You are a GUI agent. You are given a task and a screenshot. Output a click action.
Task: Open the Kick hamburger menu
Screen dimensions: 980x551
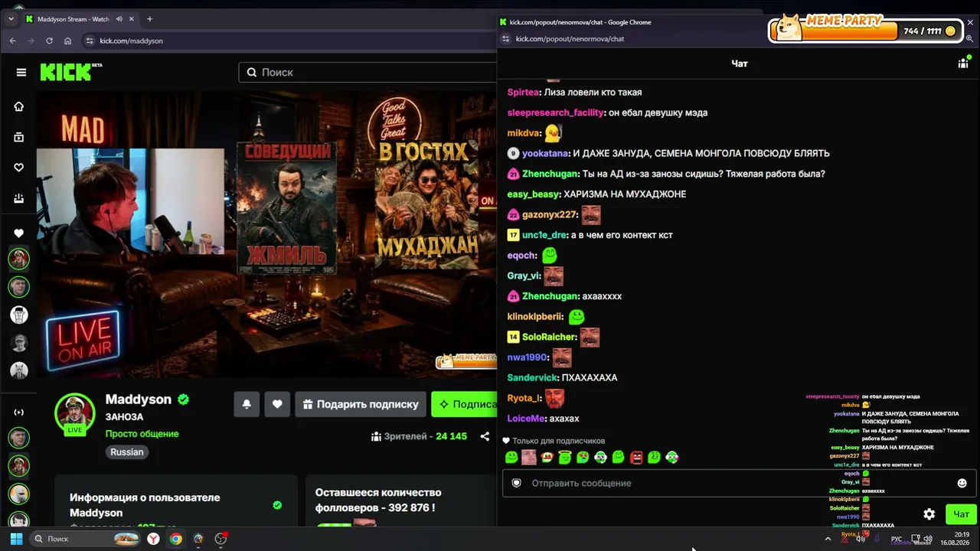[x=21, y=72]
